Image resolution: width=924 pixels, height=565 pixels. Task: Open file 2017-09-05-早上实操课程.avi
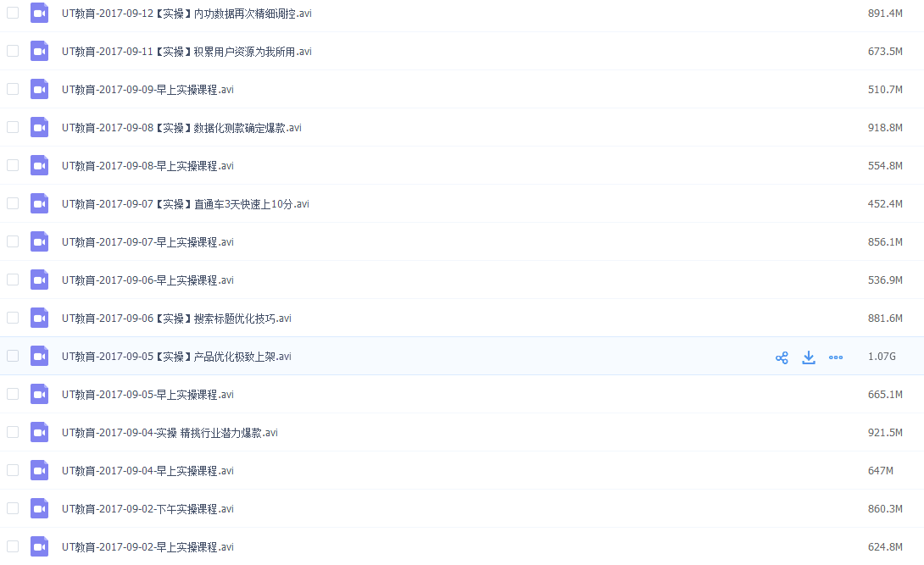148,395
